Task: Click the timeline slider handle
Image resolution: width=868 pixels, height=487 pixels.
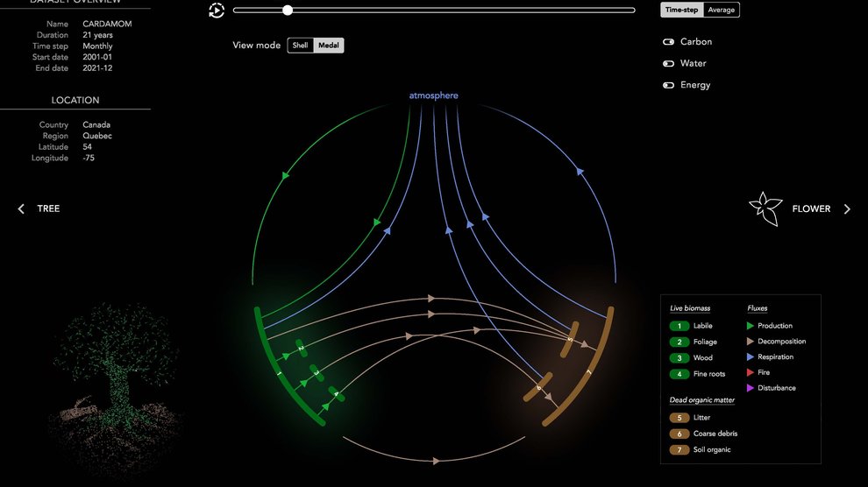Action: coord(288,11)
